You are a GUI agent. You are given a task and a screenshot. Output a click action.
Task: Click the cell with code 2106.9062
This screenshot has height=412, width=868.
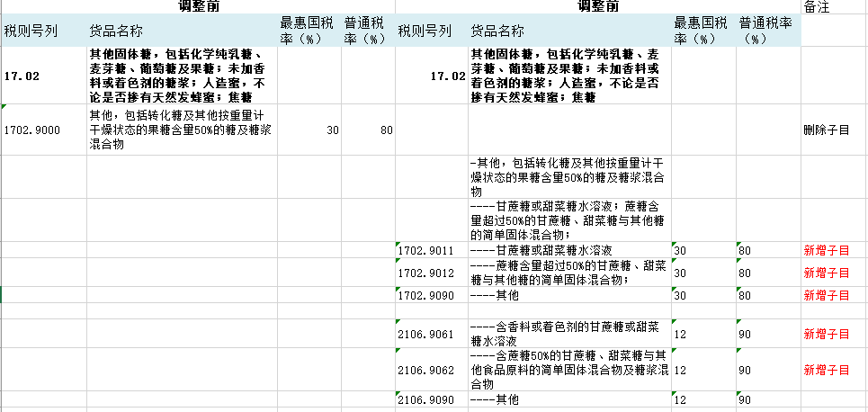point(430,370)
